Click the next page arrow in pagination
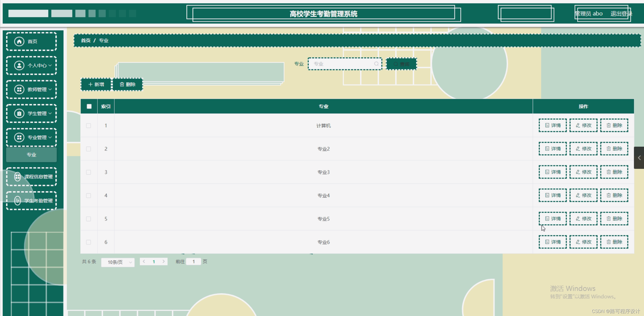Screen dimensions: 644x316 [x=164, y=262]
